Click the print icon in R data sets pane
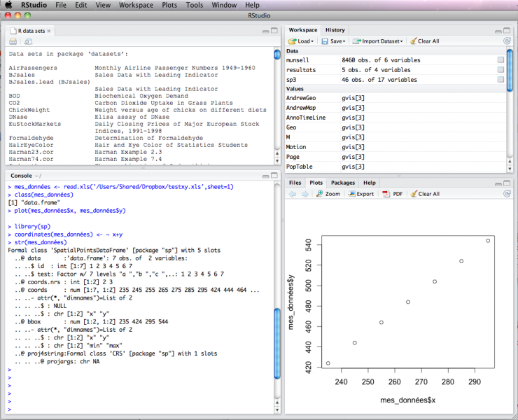The width and height of the screenshot is (518, 420). (13, 41)
